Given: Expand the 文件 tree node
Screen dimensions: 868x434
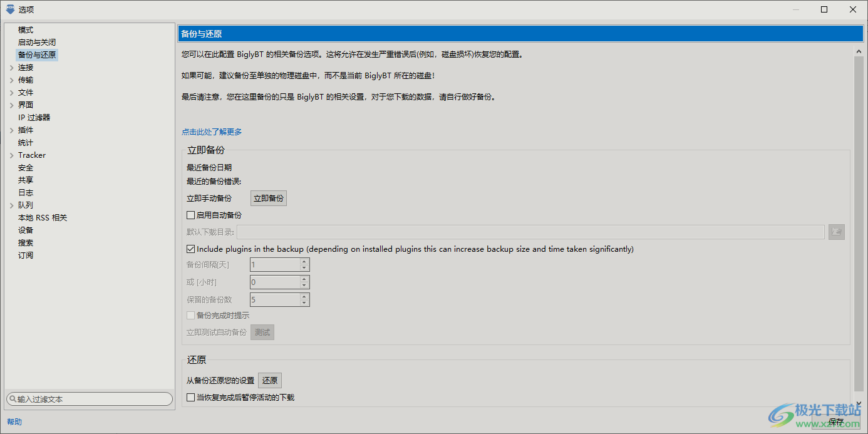Looking at the screenshot, I should pyautogui.click(x=11, y=93).
